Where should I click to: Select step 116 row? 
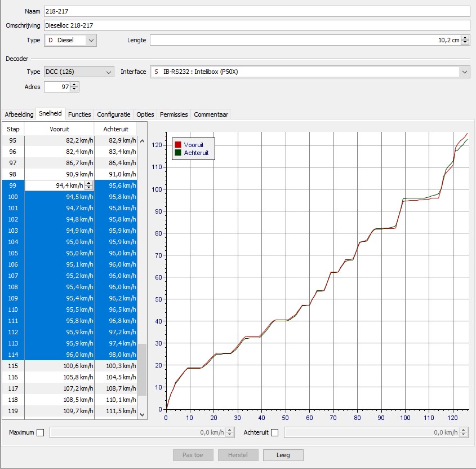(70, 377)
